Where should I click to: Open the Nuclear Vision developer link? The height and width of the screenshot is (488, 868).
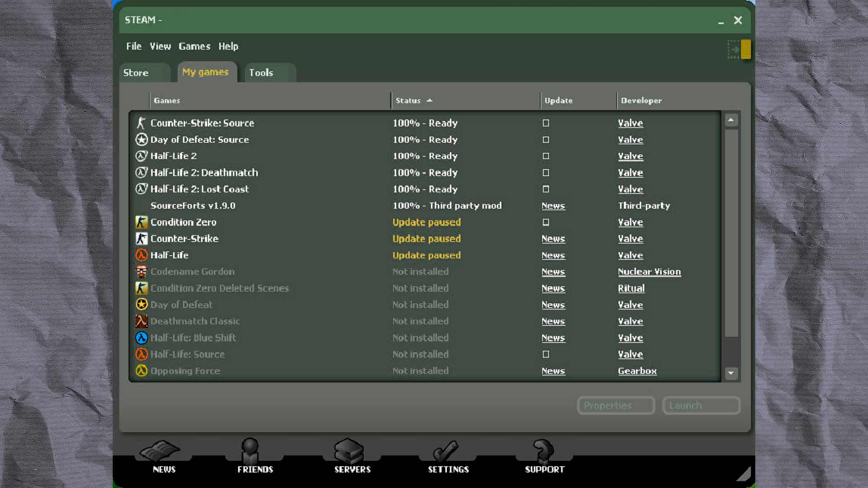[649, 272]
